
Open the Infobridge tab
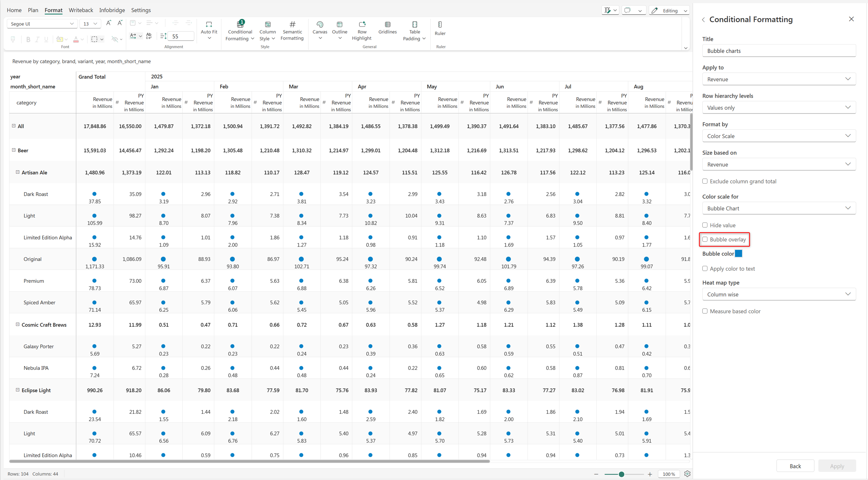tap(112, 10)
